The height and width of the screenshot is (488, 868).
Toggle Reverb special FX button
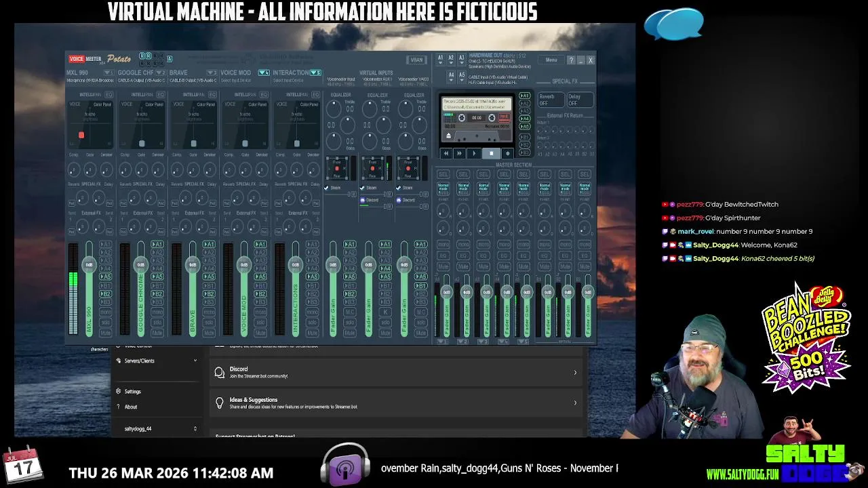click(x=550, y=100)
